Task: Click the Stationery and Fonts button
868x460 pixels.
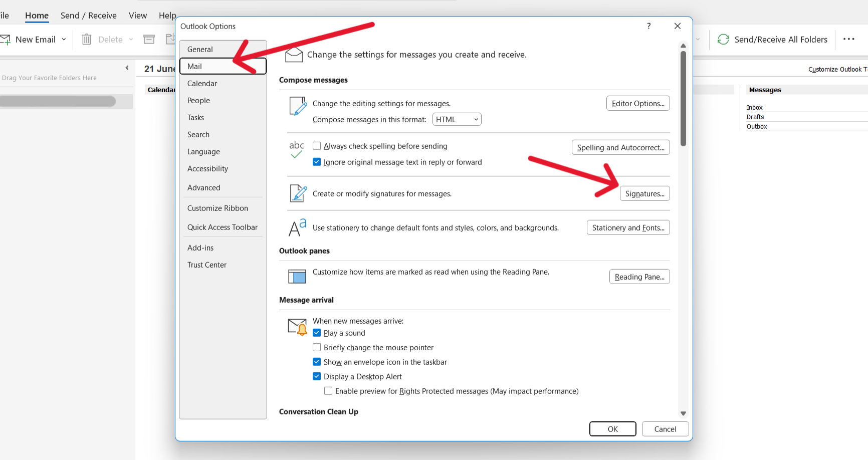Action: pos(628,227)
